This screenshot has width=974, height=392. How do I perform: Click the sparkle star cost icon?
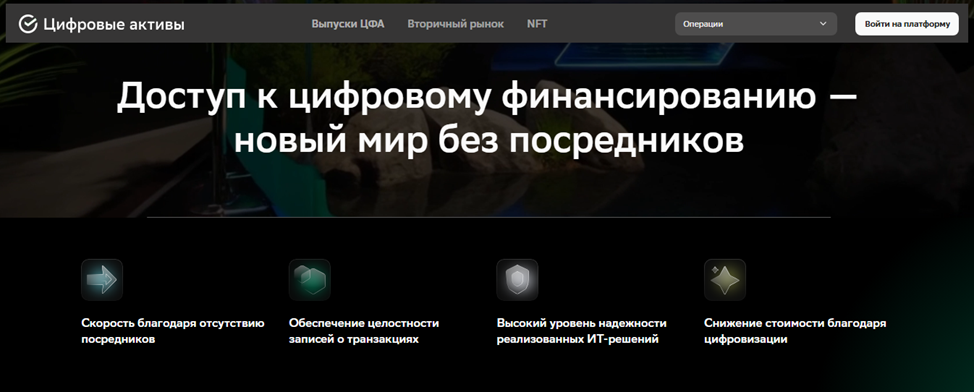(725, 280)
